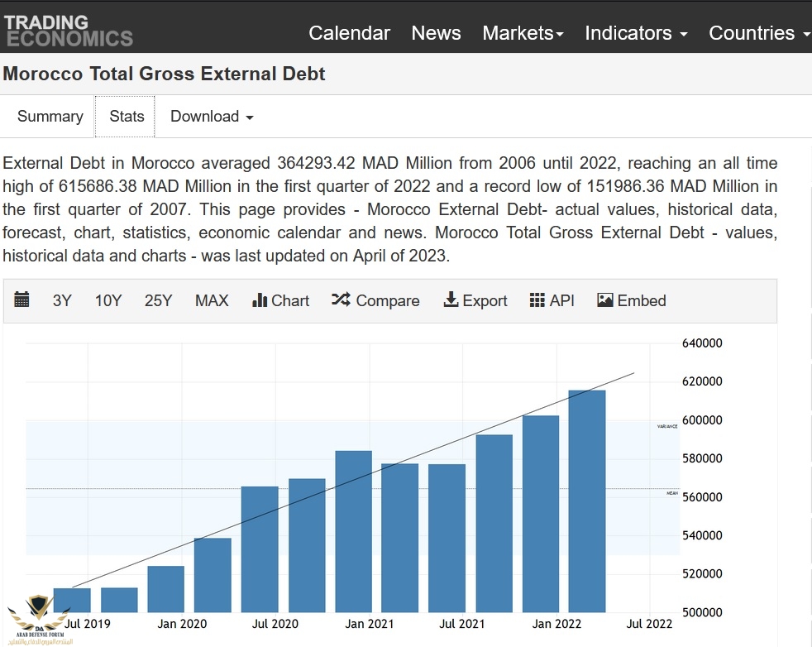Open the Chart type bar icon
Viewport: 812px width, 647px height.
coord(260,300)
